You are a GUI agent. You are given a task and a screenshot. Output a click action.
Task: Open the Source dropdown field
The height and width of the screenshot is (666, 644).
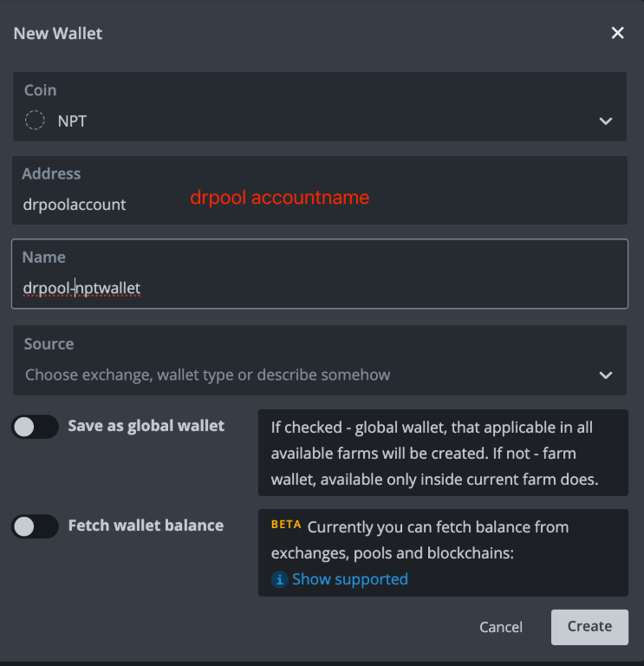pyautogui.click(x=303, y=375)
